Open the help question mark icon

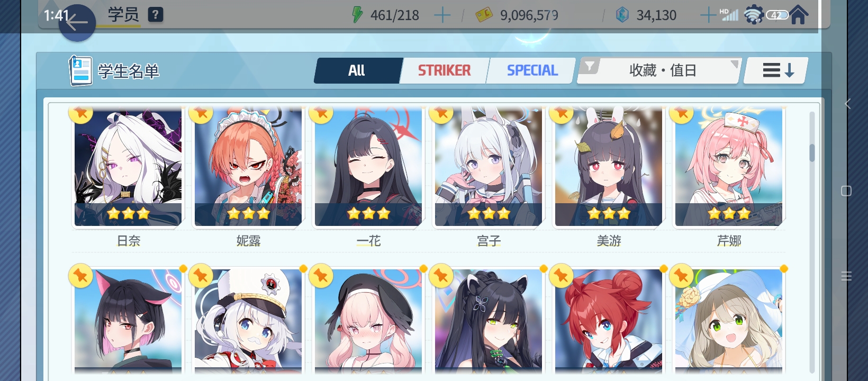[x=155, y=15]
